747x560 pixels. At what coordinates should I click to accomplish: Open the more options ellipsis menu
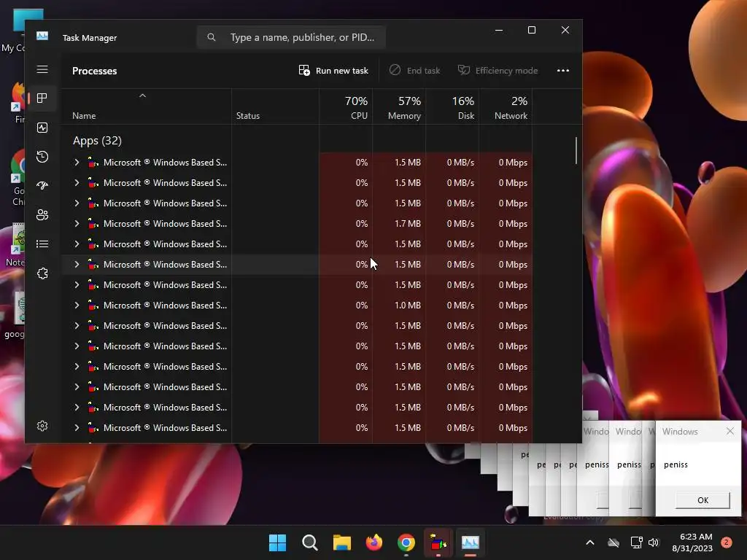click(x=563, y=71)
